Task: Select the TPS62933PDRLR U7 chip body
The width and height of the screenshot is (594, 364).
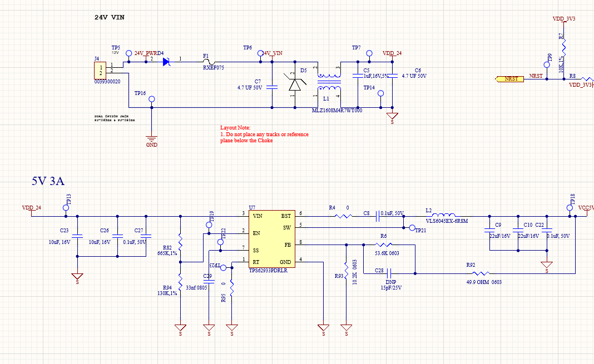Action: click(272, 239)
